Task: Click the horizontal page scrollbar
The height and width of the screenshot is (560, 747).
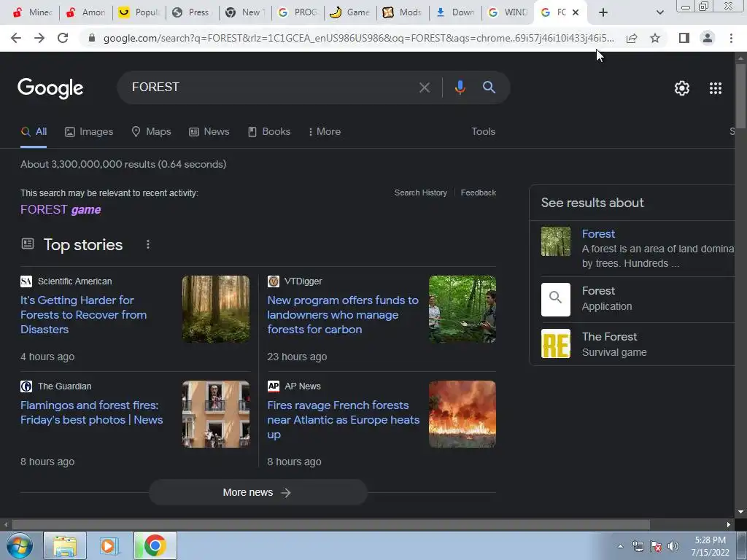Action: pyautogui.click(x=330, y=524)
